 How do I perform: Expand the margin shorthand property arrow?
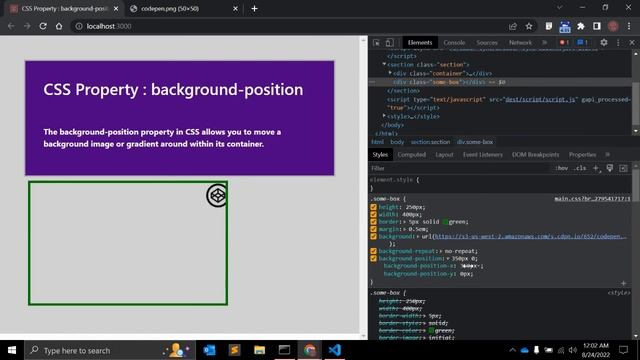[405, 229]
